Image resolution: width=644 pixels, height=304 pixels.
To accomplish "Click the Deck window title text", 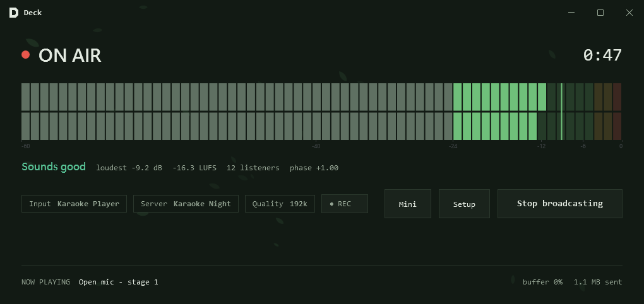I will (x=32, y=13).
